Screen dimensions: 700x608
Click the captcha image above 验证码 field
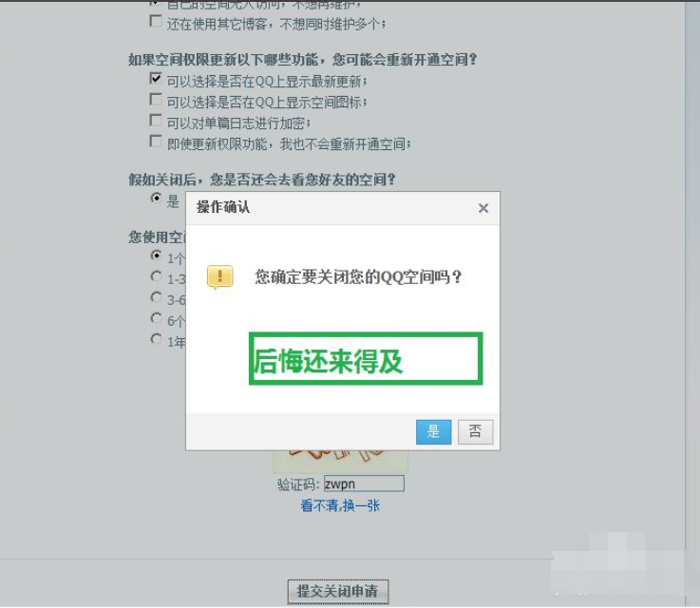tap(340, 461)
